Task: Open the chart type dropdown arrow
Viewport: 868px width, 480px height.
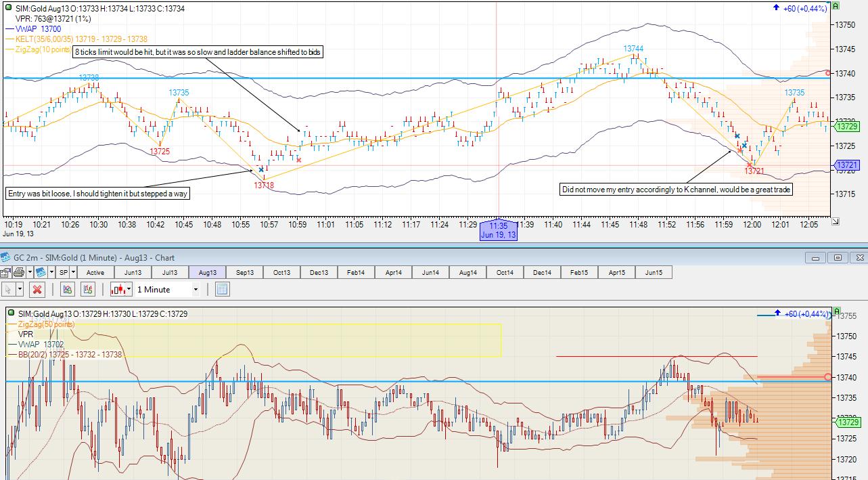Action: [129, 289]
